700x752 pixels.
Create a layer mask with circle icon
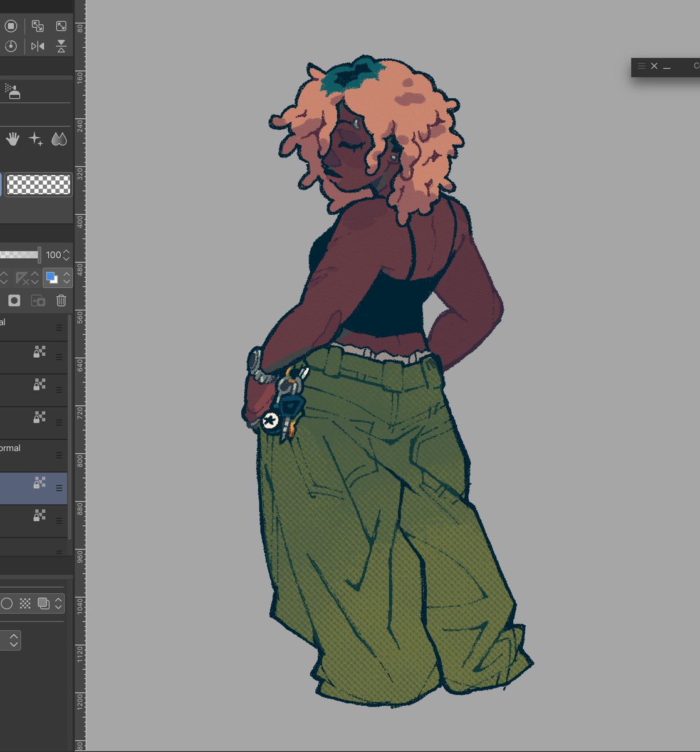[x=14, y=301]
